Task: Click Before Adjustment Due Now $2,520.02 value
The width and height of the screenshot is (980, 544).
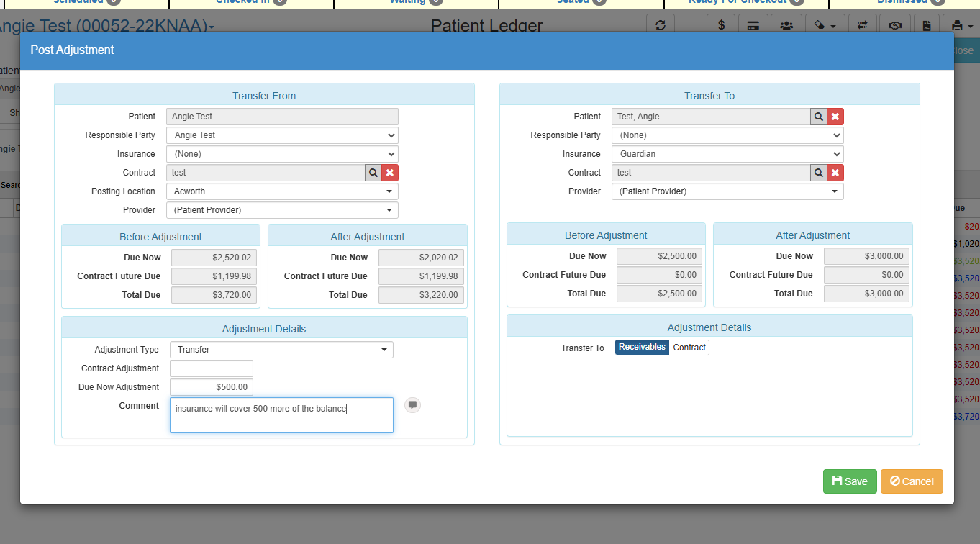Action: tap(214, 258)
